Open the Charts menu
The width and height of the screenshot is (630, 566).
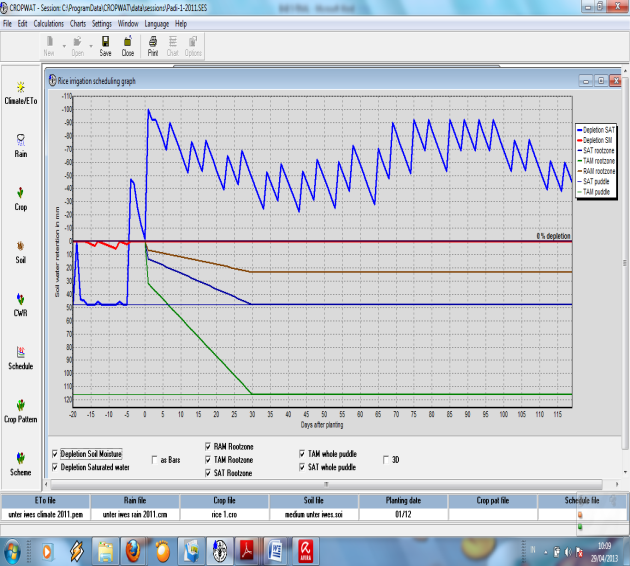tap(78, 24)
